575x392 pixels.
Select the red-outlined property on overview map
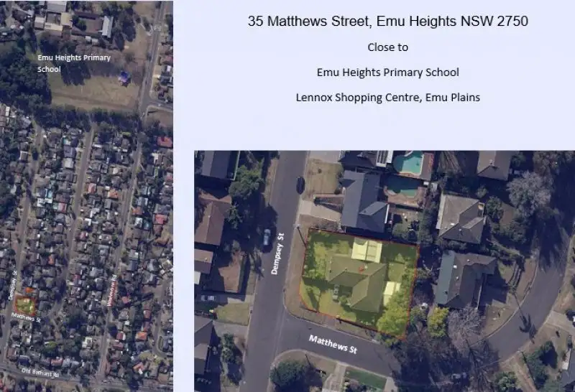(25, 306)
